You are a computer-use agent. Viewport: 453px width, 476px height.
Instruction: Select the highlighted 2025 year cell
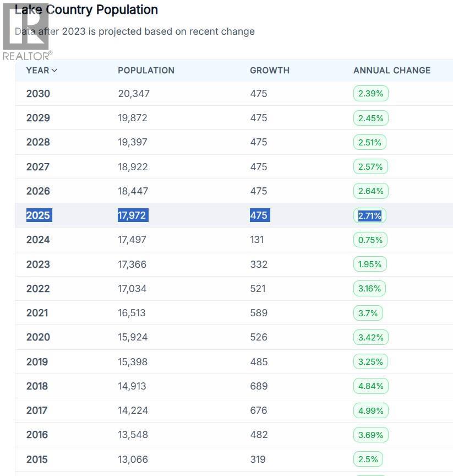(39, 215)
